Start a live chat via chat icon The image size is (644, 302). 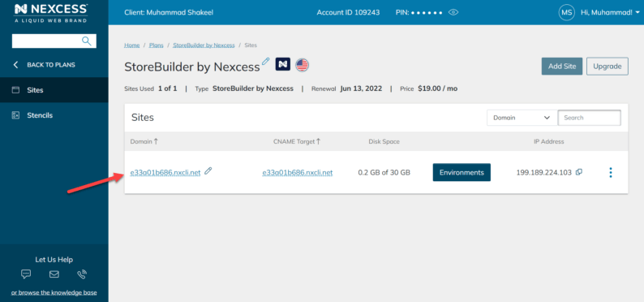[x=26, y=274]
